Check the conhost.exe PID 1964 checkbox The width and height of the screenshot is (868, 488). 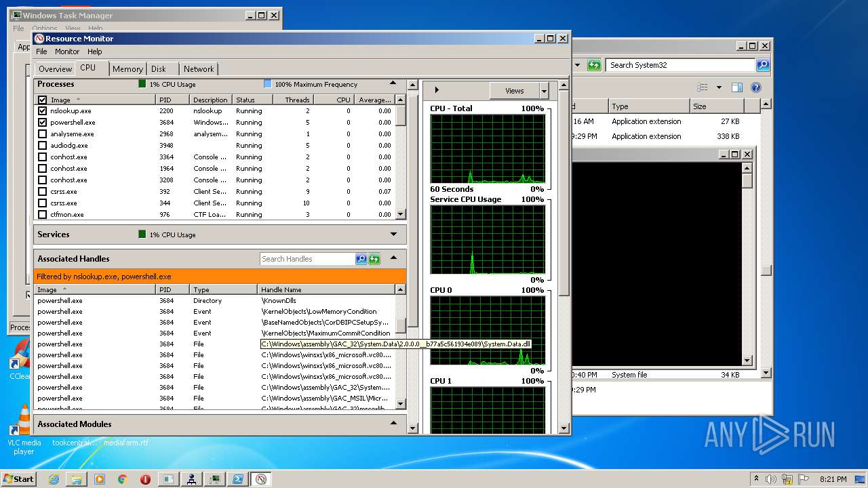[42, 169]
